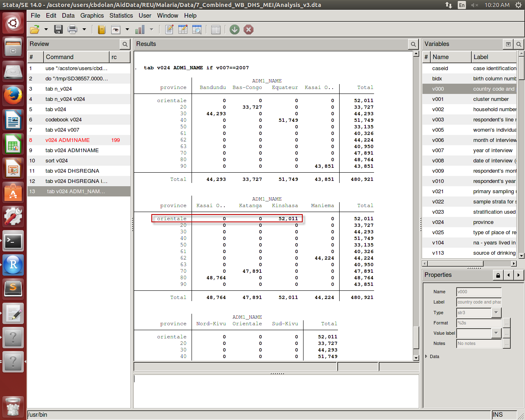Expand the Data section in Properties
This screenshot has height=420, width=525.
[427, 356]
